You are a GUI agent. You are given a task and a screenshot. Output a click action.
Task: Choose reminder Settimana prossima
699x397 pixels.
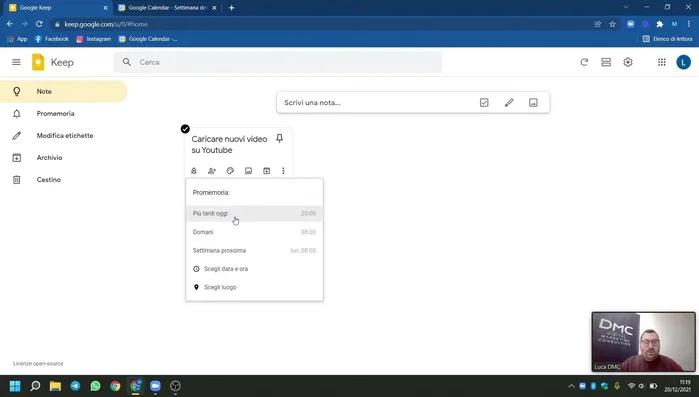pyautogui.click(x=255, y=250)
